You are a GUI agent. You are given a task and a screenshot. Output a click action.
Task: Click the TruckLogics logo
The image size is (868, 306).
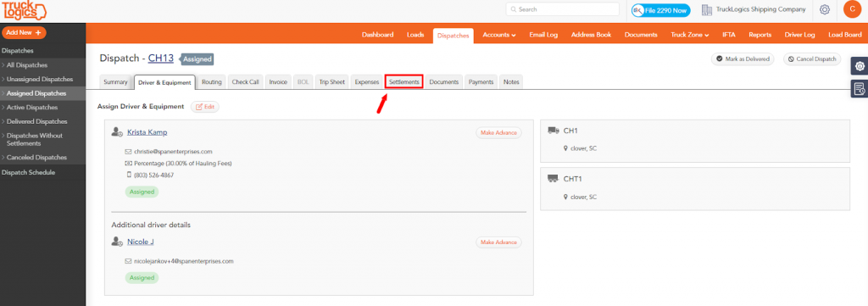tap(25, 11)
